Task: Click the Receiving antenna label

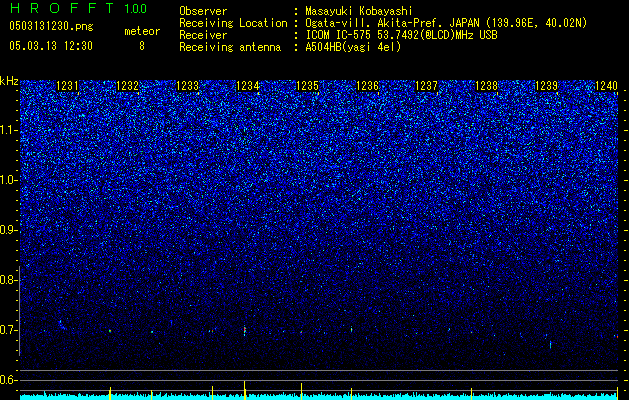Action: coord(230,47)
